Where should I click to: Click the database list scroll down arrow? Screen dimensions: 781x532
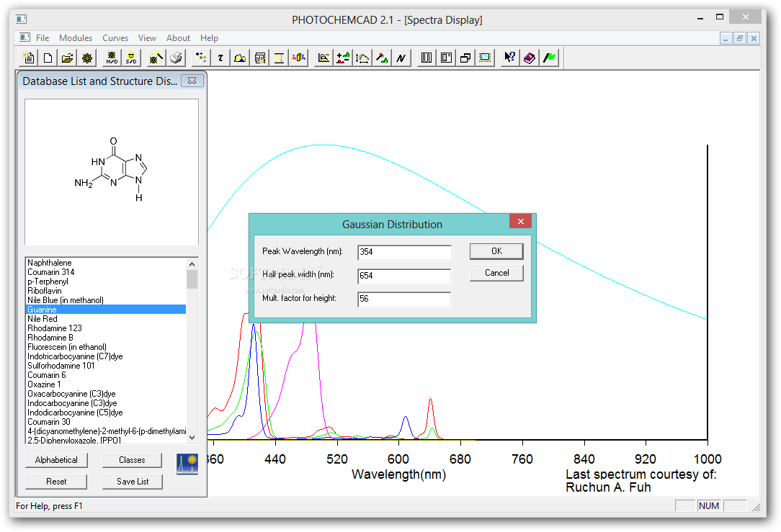(192, 438)
